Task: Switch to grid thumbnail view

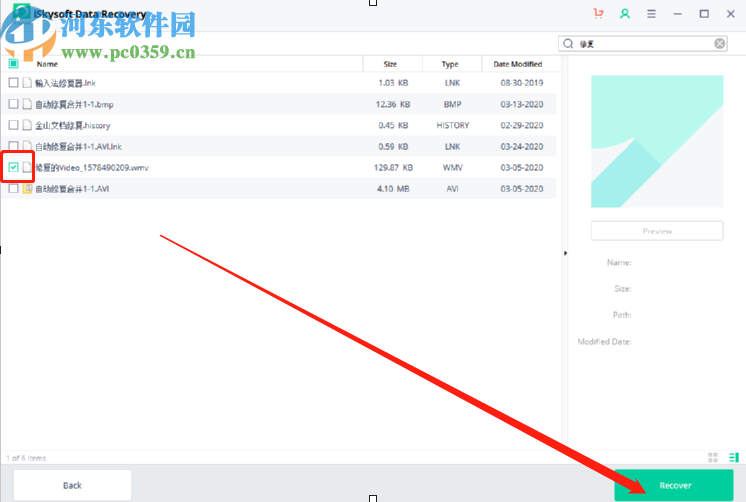Action: pyautogui.click(x=712, y=457)
